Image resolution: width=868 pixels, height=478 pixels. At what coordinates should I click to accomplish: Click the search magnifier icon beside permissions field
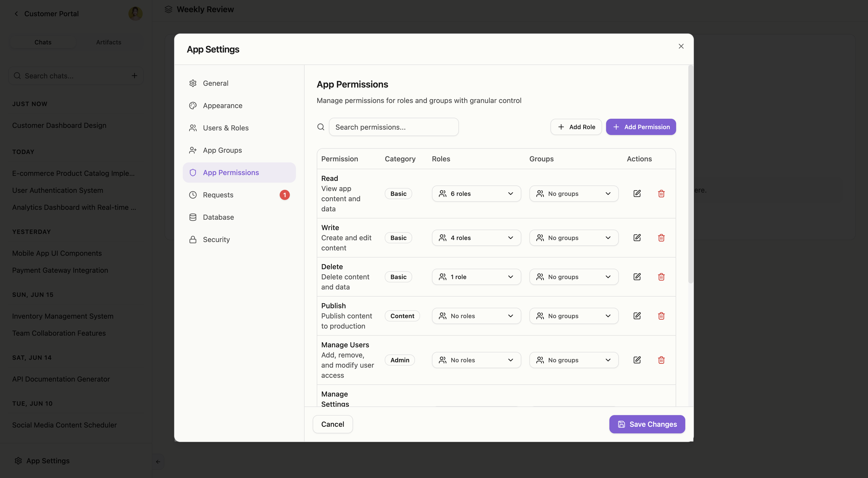click(x=321, y=127)
